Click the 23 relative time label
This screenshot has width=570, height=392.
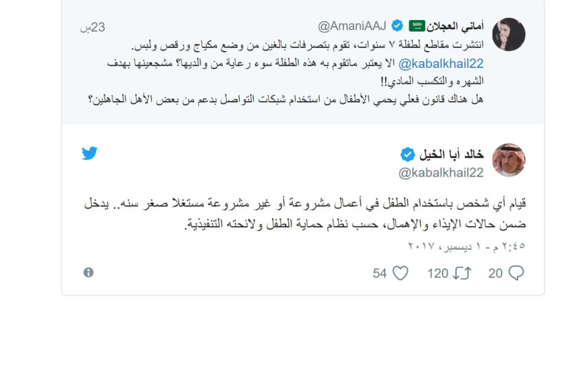[x=93, y=27]
